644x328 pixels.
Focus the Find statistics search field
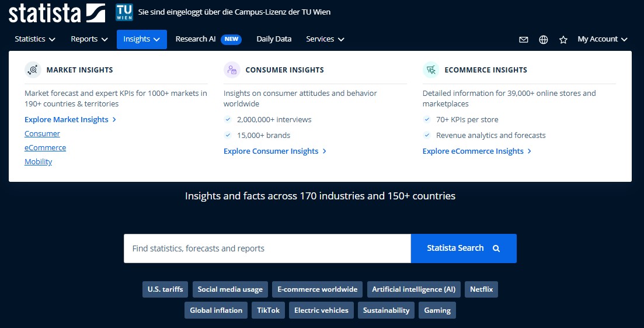pyautogui.click(x=267, y=248)
